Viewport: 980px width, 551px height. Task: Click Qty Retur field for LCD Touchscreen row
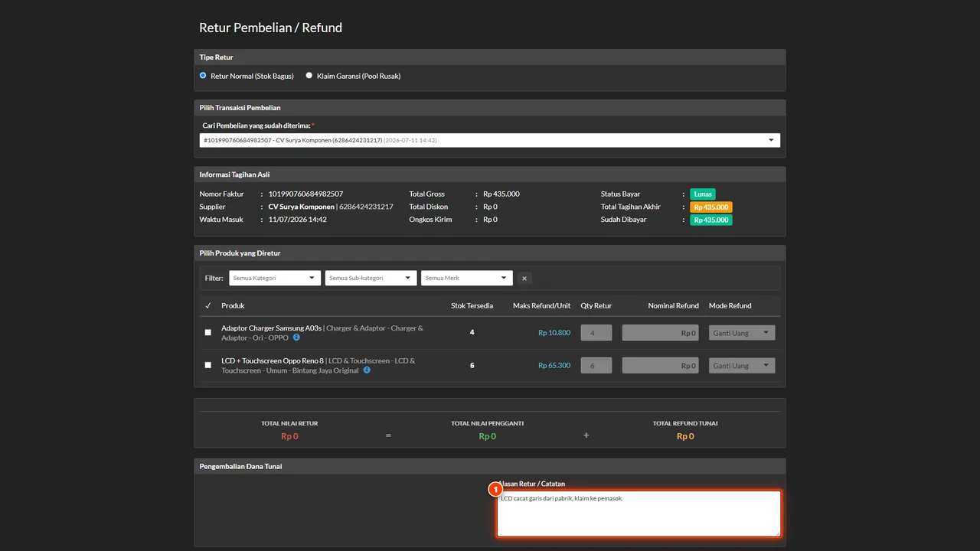coord(596,366)
